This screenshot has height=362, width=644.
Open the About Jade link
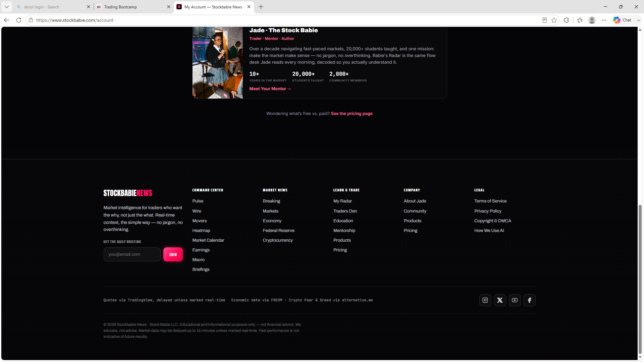coord(415,201)
